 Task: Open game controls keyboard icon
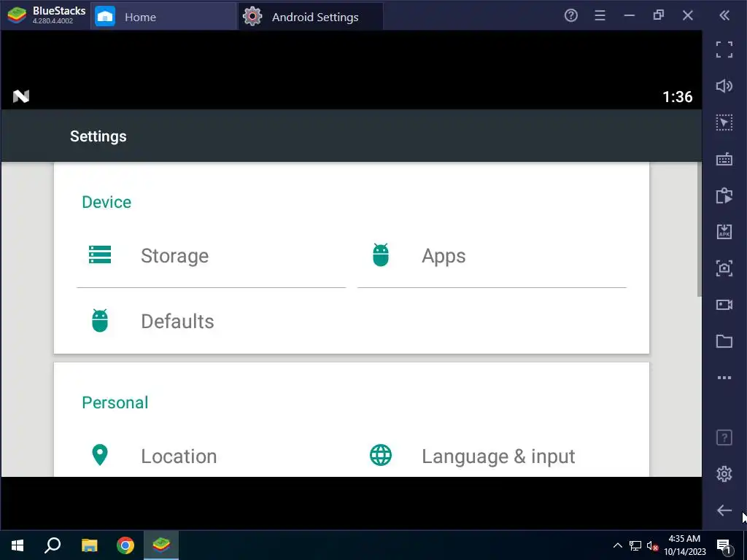[724, 159]
